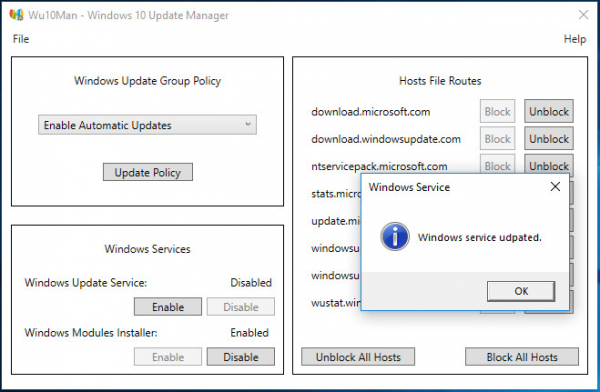Image resolution: width=600 pixels, height=392 pixels.
Task: Click the blue information icon in dialog
Action: pos(395,237)
